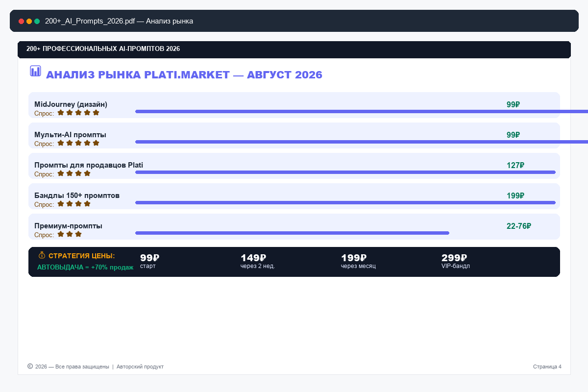Click the Премиум-промпты progress bar
The image size is (588, 392).
292,233
